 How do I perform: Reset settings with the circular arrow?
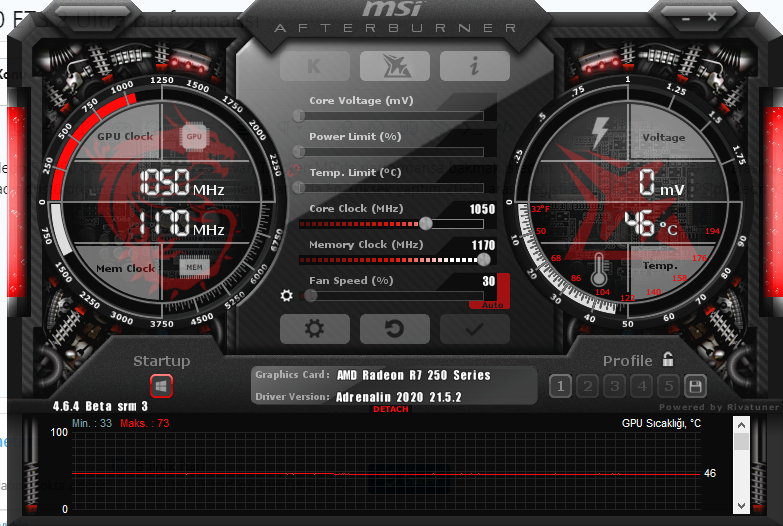point(394,329)
